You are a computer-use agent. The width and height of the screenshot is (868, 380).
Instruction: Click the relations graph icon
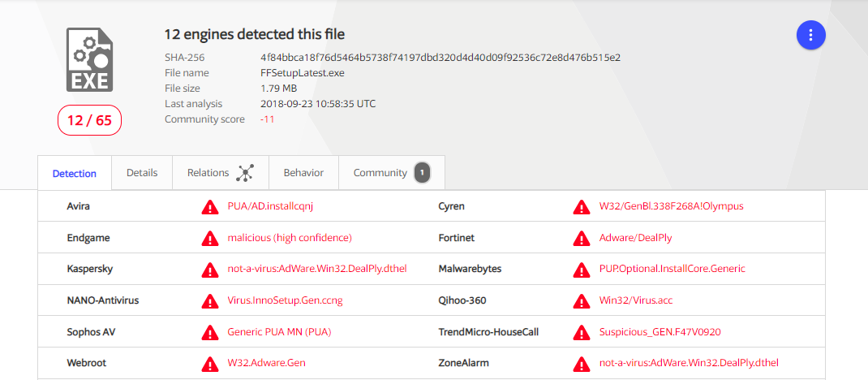(245, 173)
